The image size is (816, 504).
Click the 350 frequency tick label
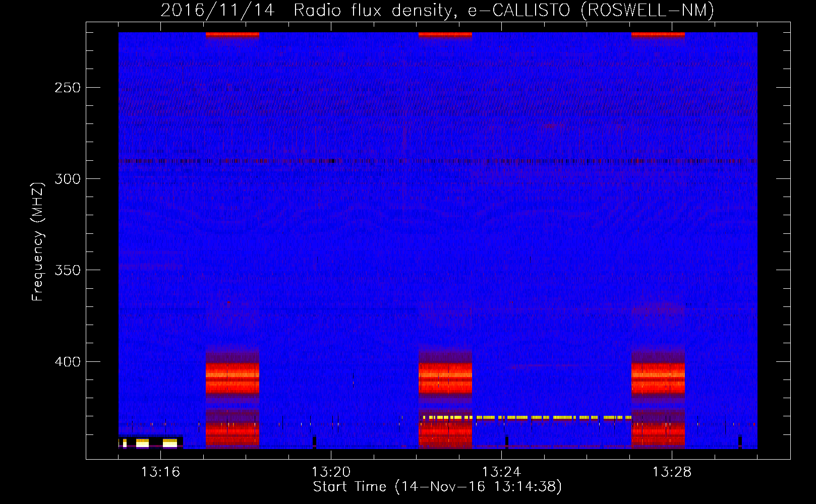pyautogui.click(x=68, y=270)
